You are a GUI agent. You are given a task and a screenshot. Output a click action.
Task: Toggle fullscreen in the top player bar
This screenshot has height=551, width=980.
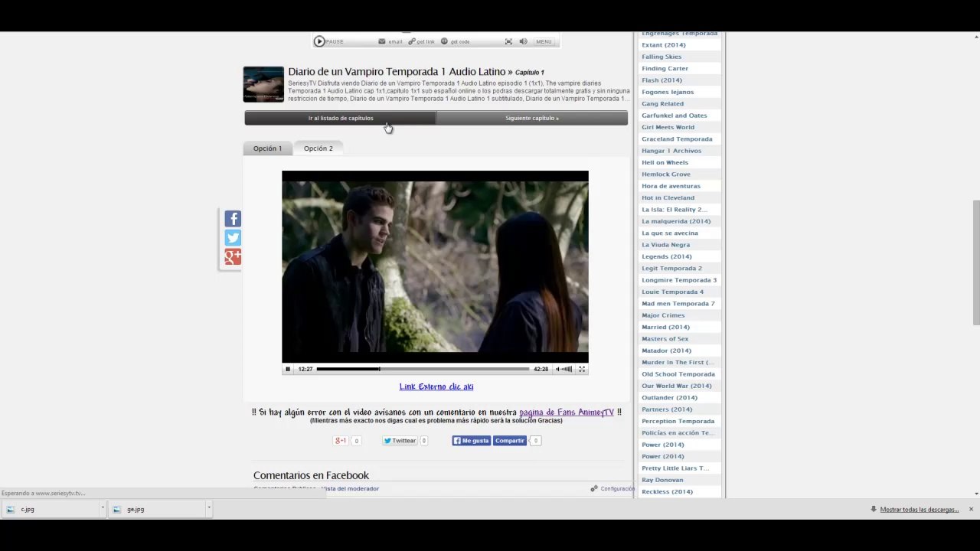[508, 41]
